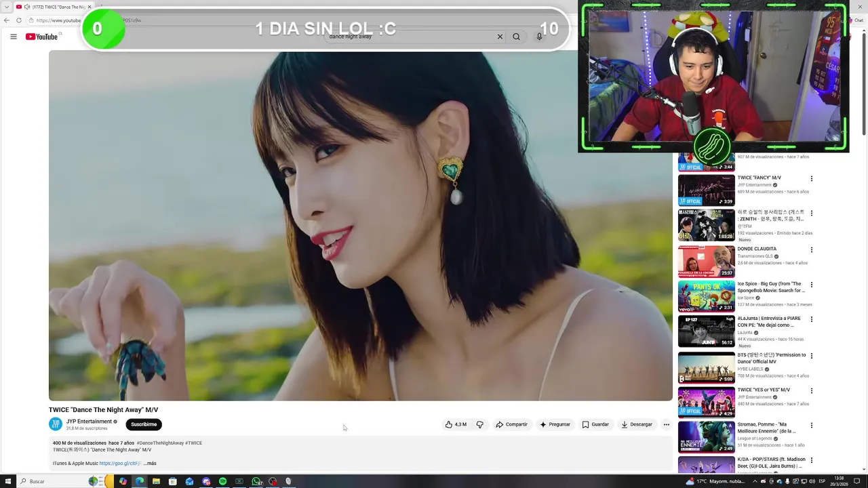This screenshot has height=488, width=868.
Task: Open the browser tab search dropdown chevron
Action: tap(7, 7)
